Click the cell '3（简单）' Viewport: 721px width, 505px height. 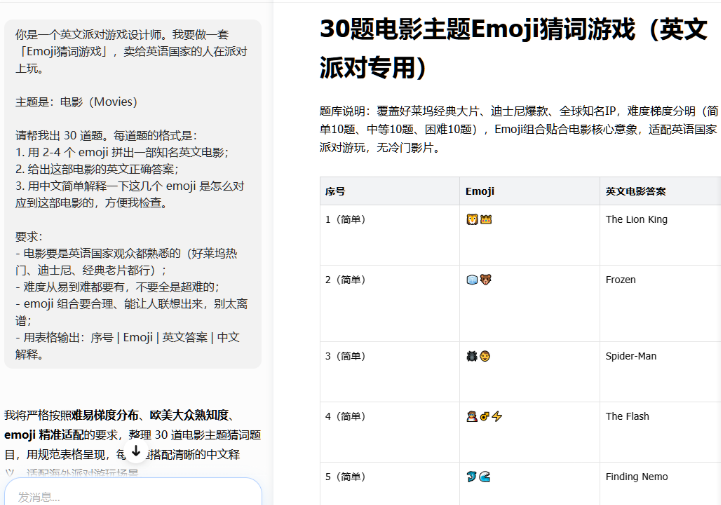(x=389, y=371)
